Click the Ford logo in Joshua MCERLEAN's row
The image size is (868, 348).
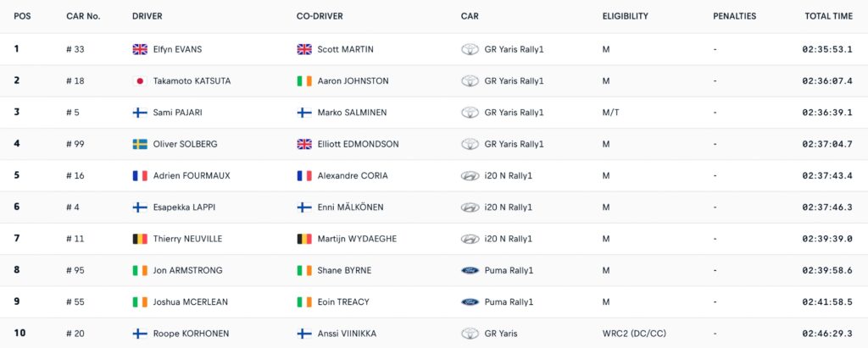pyautogui.click(x=470, y=302)
